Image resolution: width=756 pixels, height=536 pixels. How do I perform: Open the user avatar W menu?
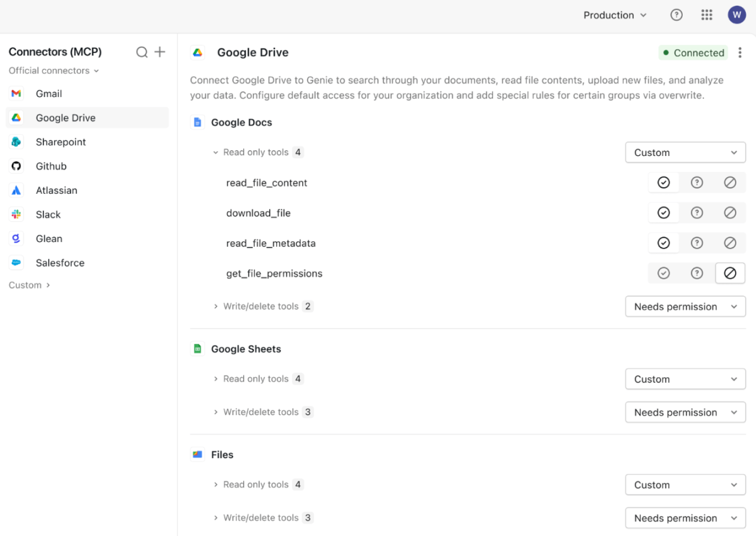[x=737, y=15]
